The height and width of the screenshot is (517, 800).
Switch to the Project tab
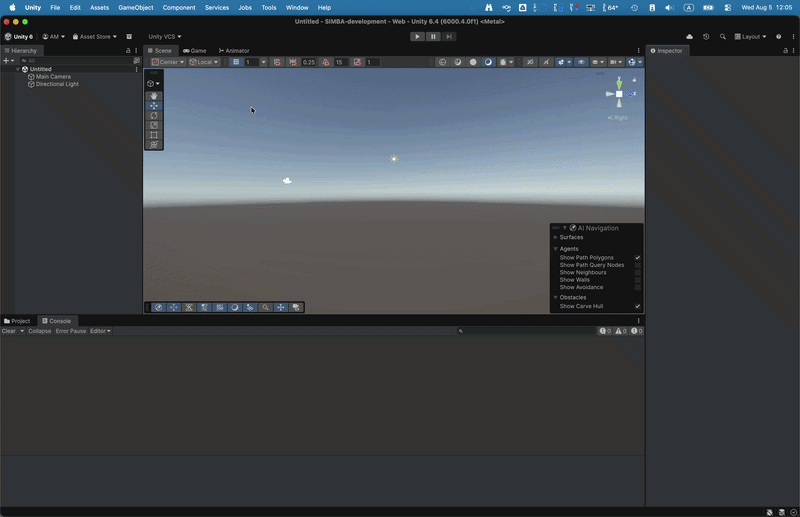17,321
